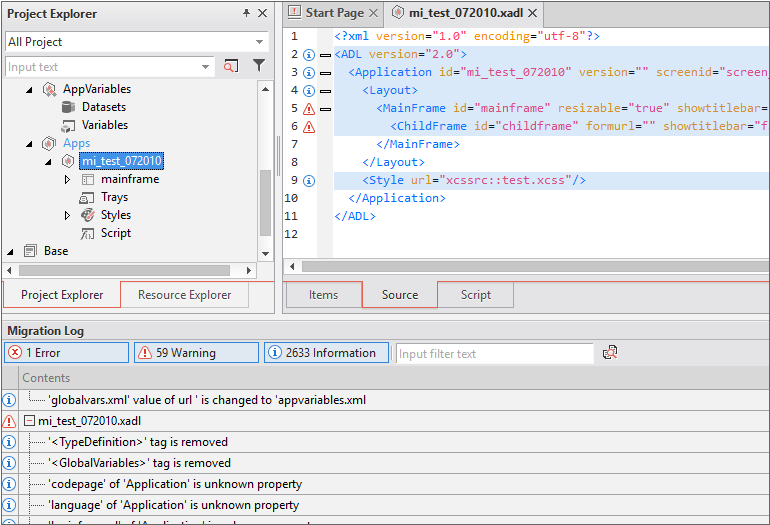The width and height of the screenshot is (770, 525).
Task: Switch to the Resource Explorer tab
Action: tap(185, 295)
